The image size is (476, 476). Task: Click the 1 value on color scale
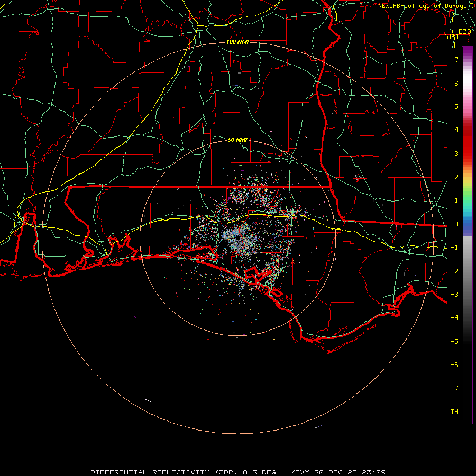point(456,200)
